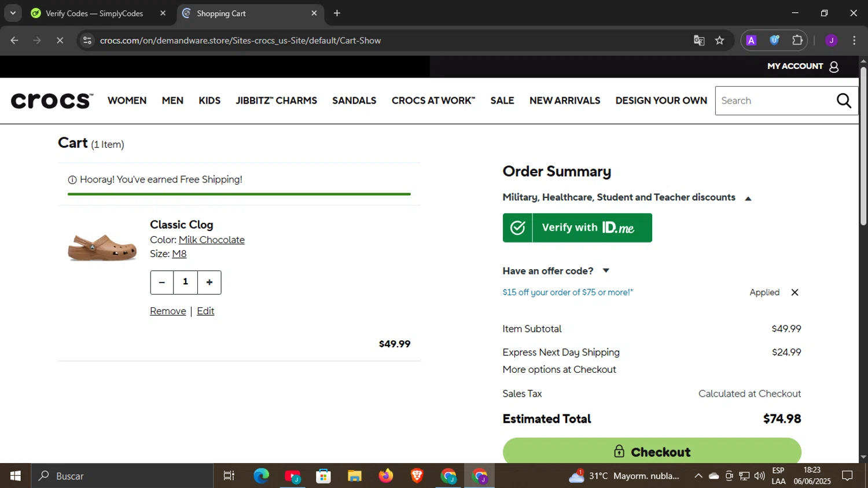Remove Classic Clog from cart
Viewport: 868px width, 488px height.
coord(168,311)
